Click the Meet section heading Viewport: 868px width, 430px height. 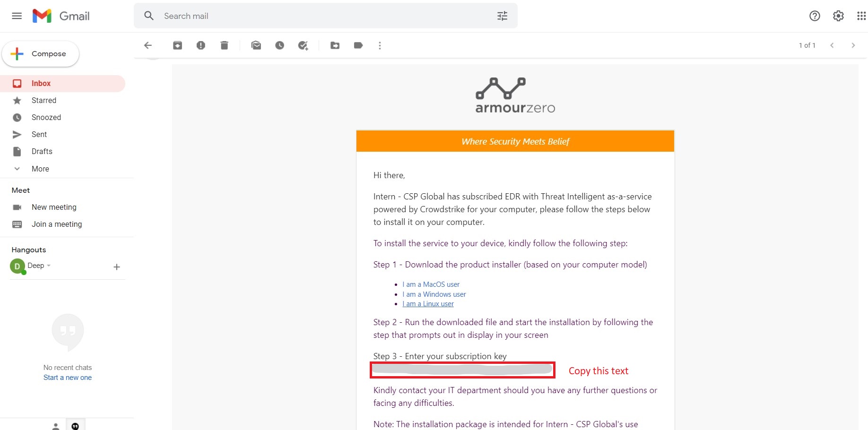coord(21,190)
